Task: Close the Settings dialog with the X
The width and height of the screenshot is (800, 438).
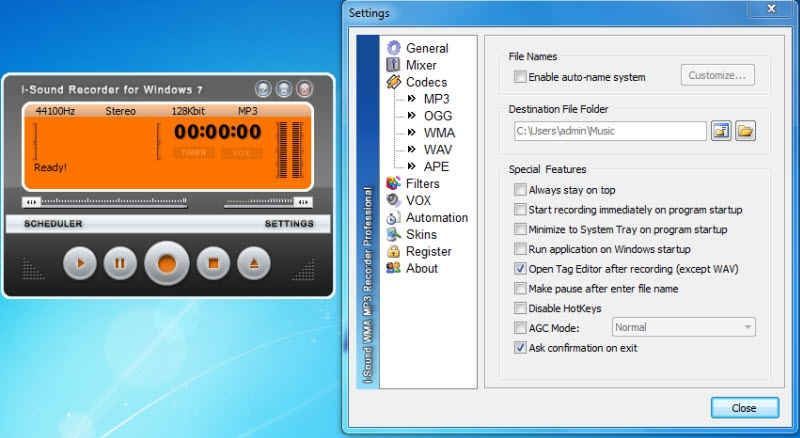Action: tap(771, 8)
